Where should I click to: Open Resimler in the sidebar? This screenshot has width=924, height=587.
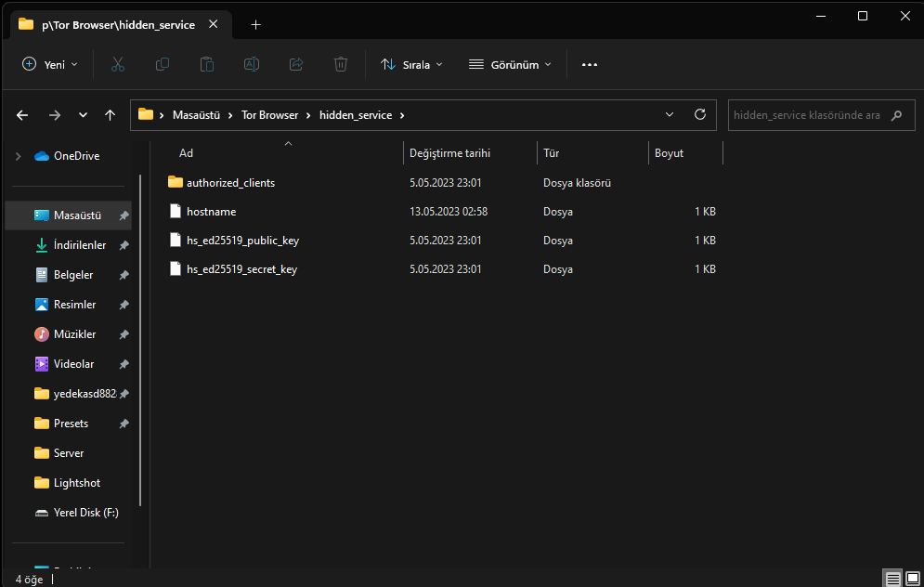click(74, 305)
